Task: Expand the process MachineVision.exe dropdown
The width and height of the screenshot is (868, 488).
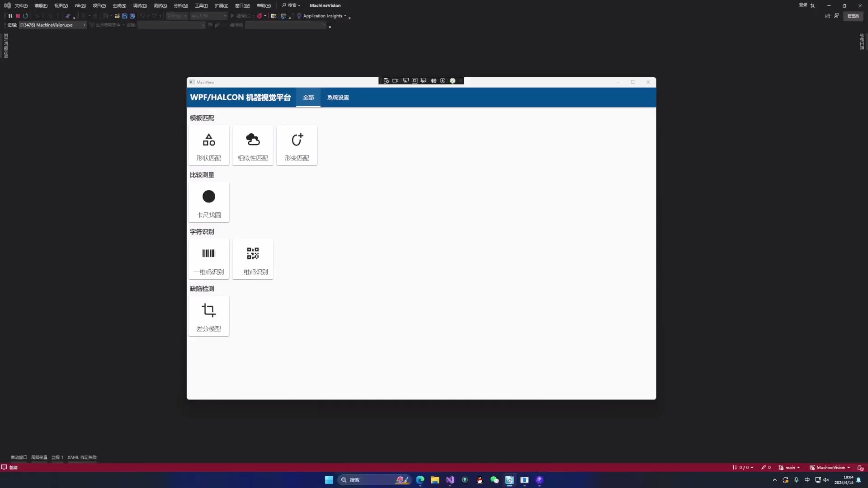Action: point(84,25)
